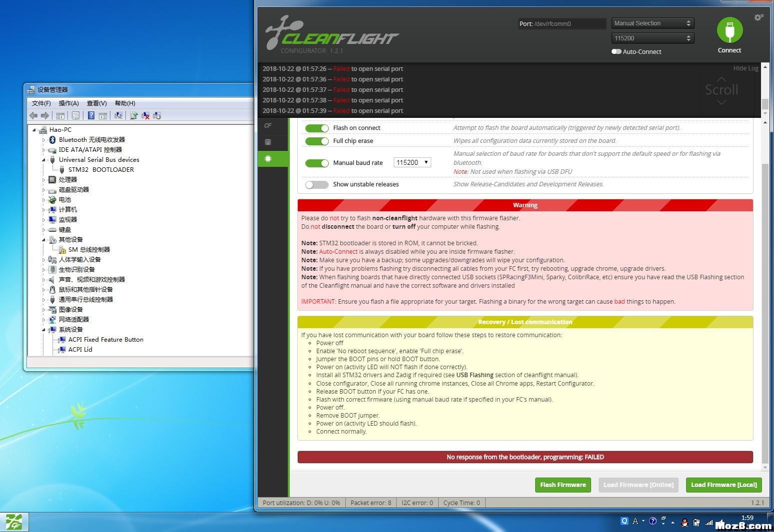Screen dimensions: 774x532
Task: Click SM bus controller warning device icon
Action: pos(62,249)
